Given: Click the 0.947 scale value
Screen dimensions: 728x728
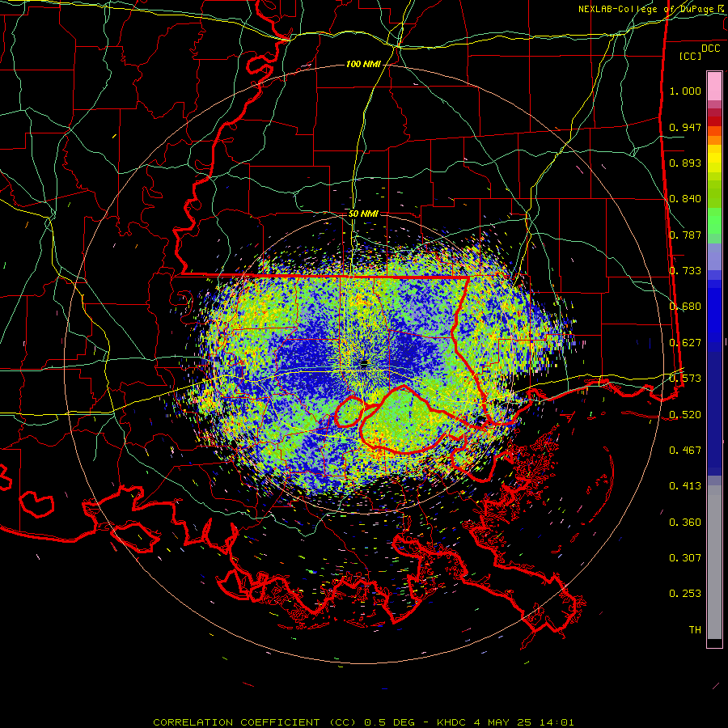Looking at the screenshot, I should (685, 127).
